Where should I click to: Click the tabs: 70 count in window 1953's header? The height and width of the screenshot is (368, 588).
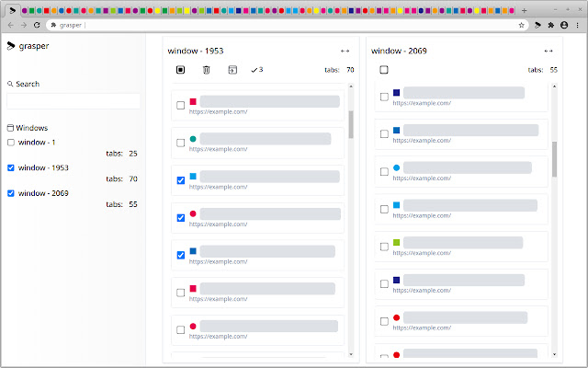pos(339,70)
